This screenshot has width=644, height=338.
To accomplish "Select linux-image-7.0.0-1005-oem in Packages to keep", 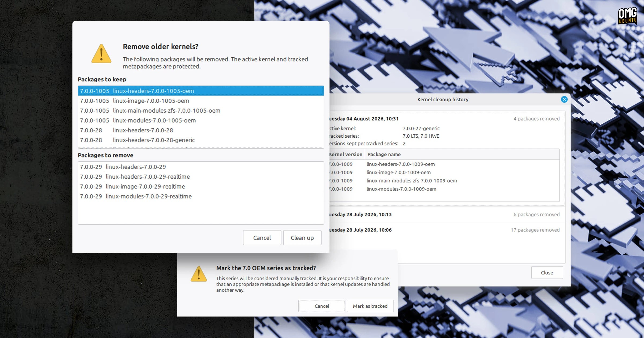I will (x=201, y=101).
